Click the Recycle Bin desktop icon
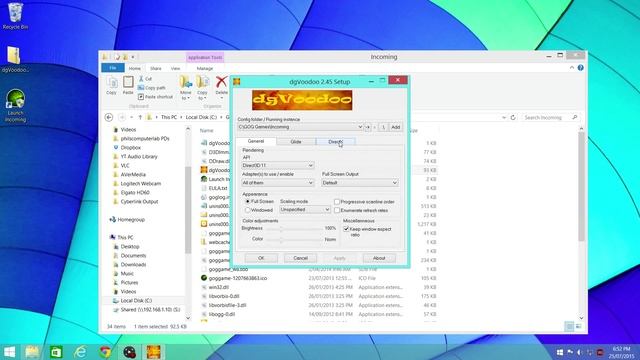Screen dimensions: 640x360 15,16
